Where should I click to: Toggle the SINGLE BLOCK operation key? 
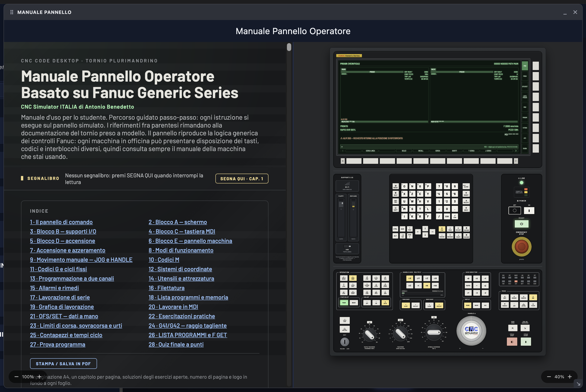(344, 278)
